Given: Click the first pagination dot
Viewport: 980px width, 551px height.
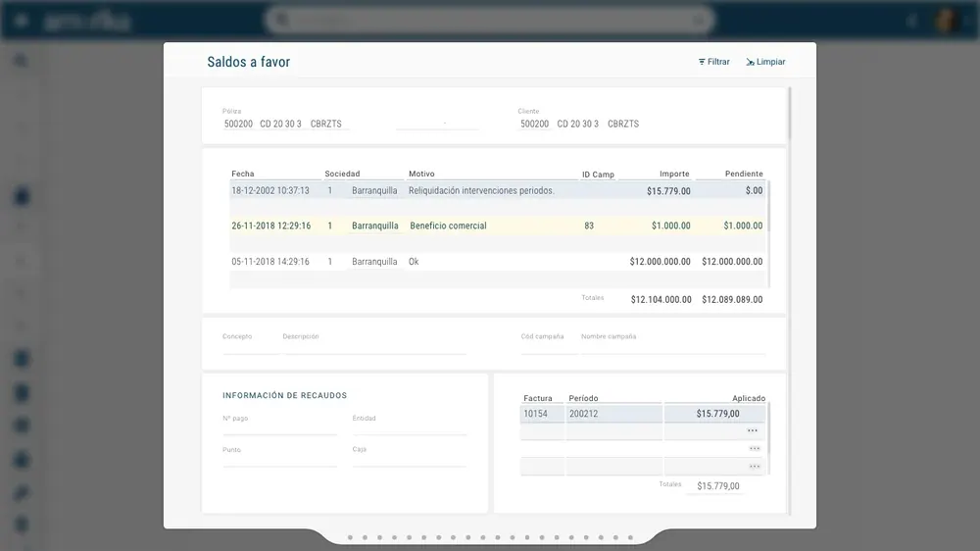Looking at the screenshot, I should 350,537.
